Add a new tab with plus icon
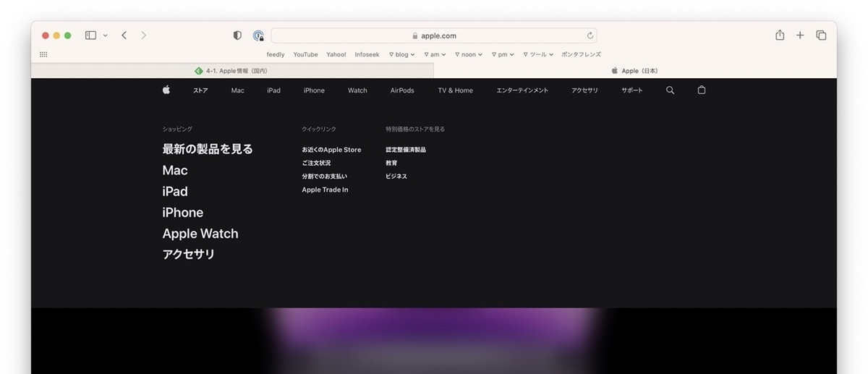 click(x=800, y=35)
